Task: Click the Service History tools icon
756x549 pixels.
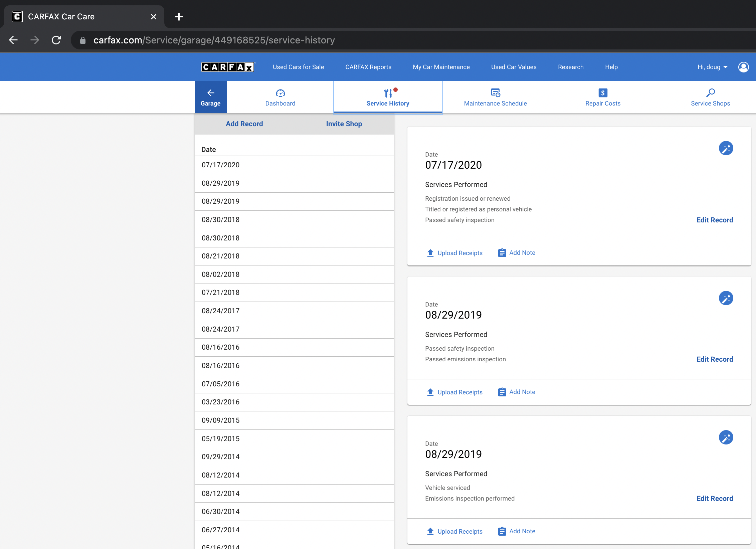Action: tap(388, 93)
